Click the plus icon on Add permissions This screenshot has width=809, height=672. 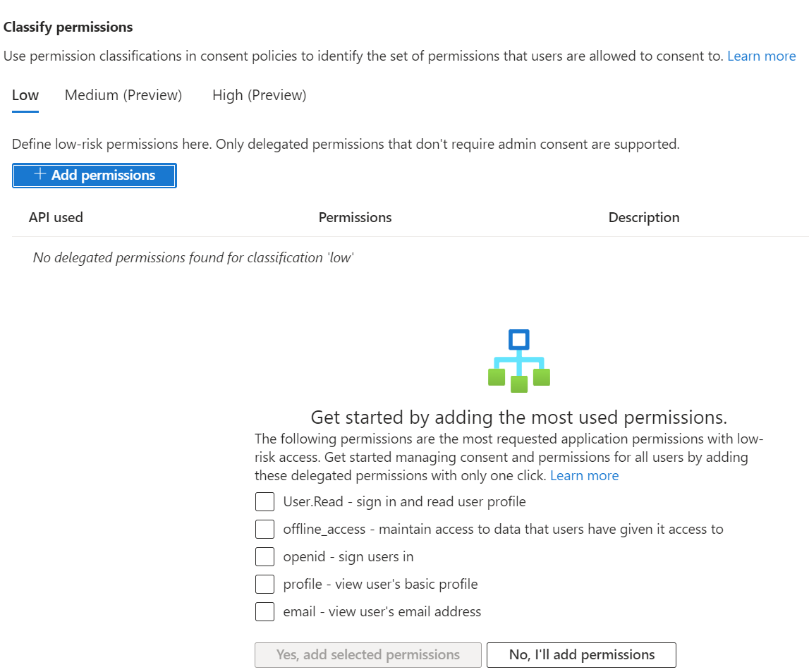(x=39, y=175)
